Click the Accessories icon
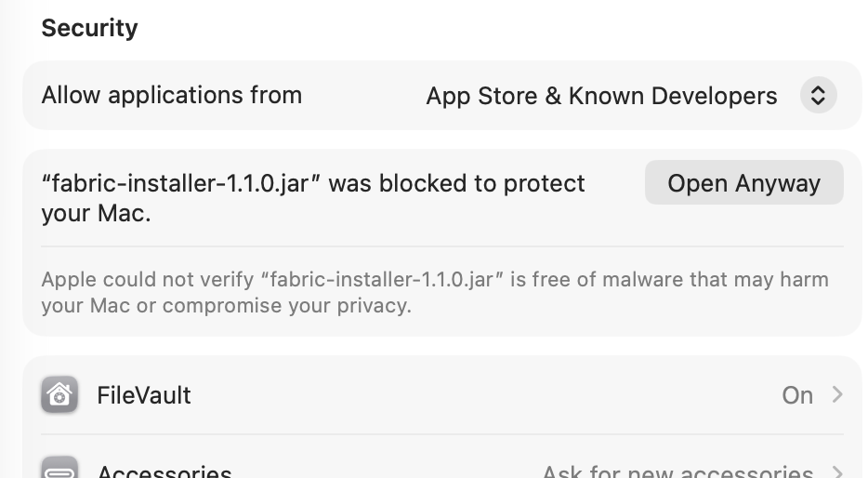 click(59, 471)
